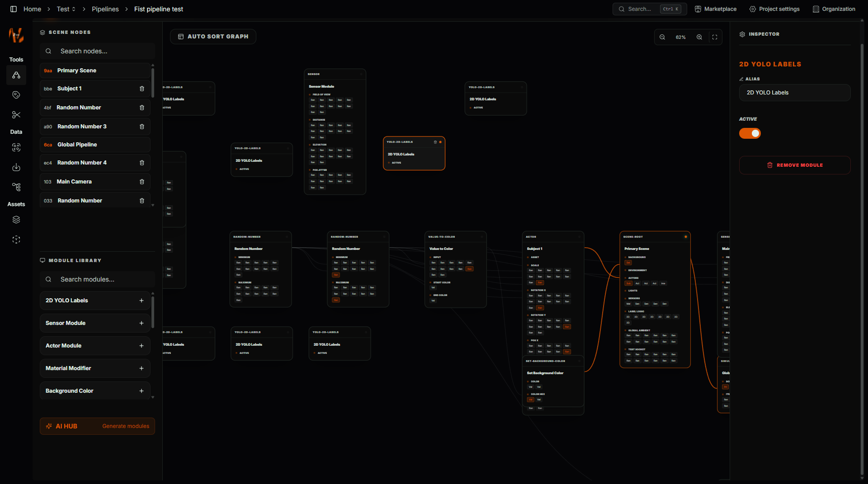The height and width of the screenshot is (484, 868).
Task: Select the Set Background Color graph node
Action: coord(553,382)
